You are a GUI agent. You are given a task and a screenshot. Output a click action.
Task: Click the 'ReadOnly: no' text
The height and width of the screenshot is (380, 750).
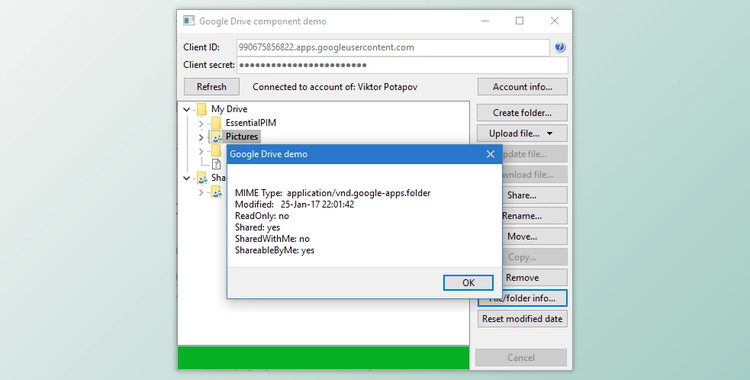tap(262, 216)
